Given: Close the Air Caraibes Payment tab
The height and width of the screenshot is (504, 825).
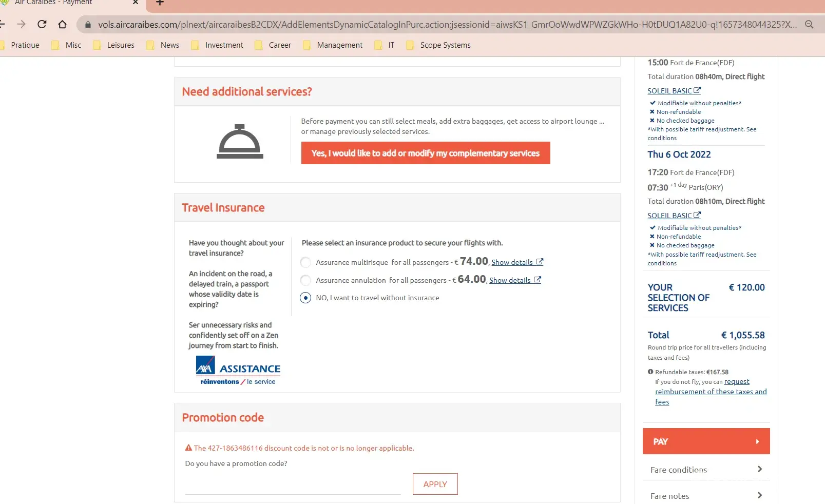Looking at the screenshot, I should tap(136, 3).
